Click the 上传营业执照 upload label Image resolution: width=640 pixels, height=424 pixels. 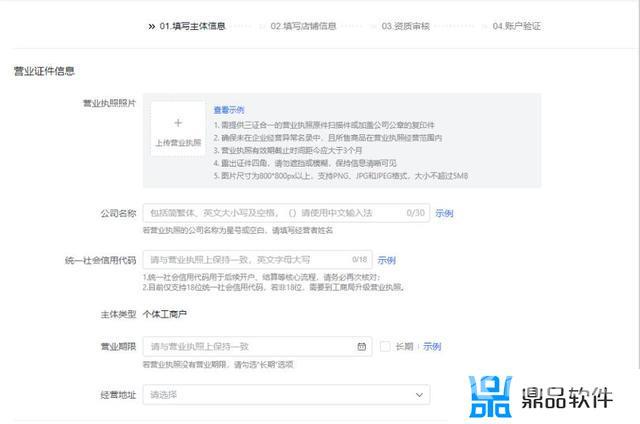tap(178, 142)
